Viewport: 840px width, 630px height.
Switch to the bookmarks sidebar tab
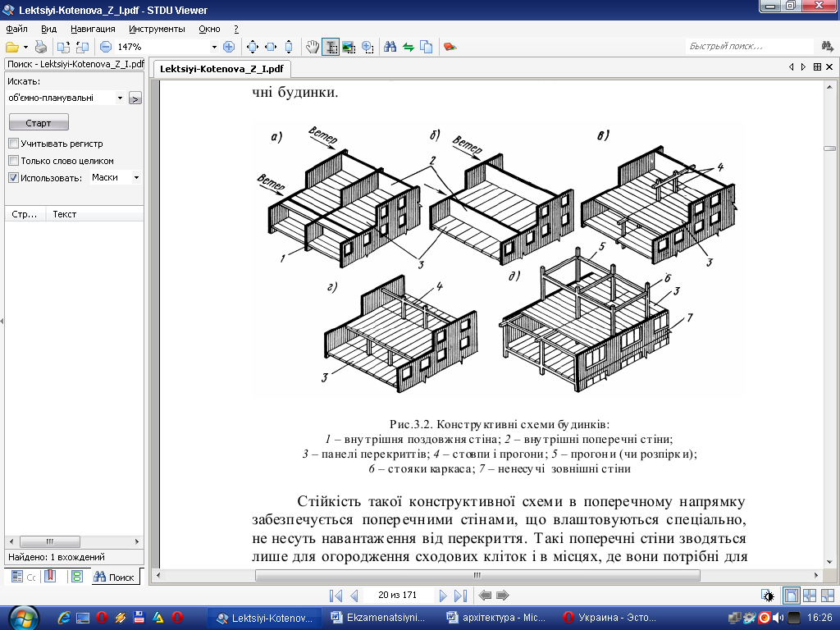tap(50, 577)
